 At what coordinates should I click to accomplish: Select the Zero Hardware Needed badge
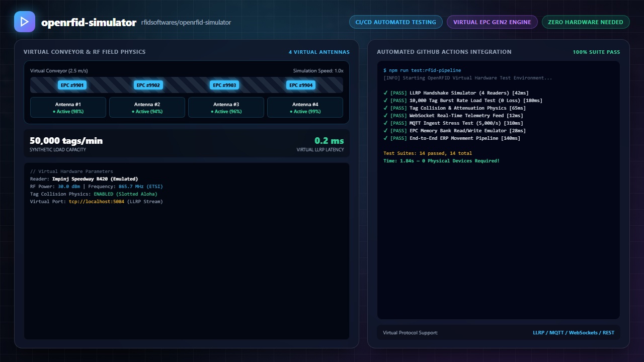(x=586, y=22)
